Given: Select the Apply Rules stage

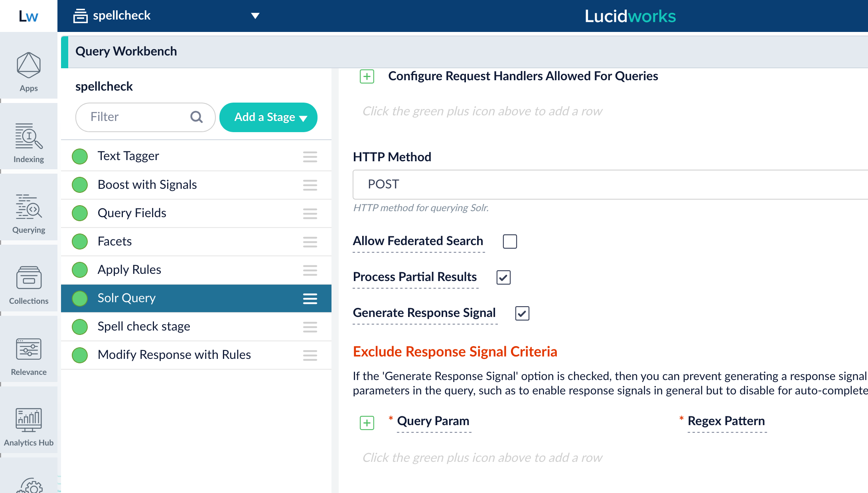Looking at the screenshot, I should coord(196,270).
